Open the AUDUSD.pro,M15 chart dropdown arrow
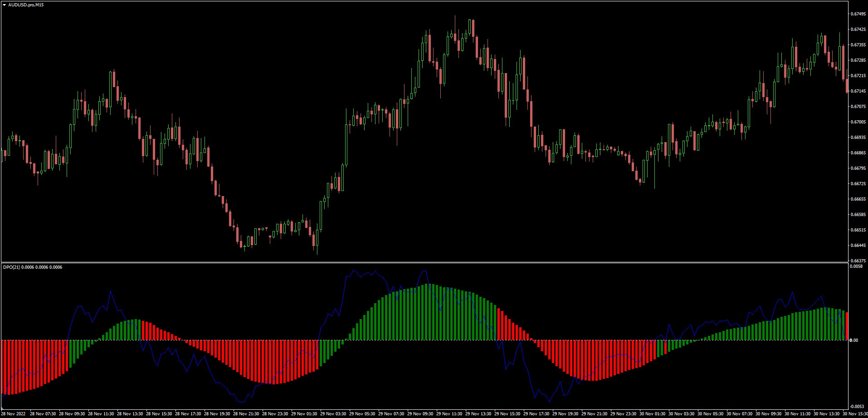This screenshot has height=418, width=868. [4, 4]
